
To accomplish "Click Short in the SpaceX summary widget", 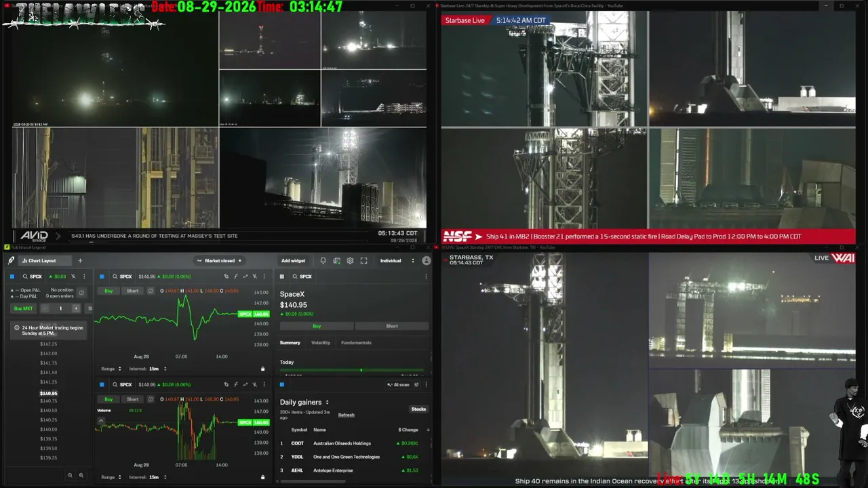I will coord(392,326).
